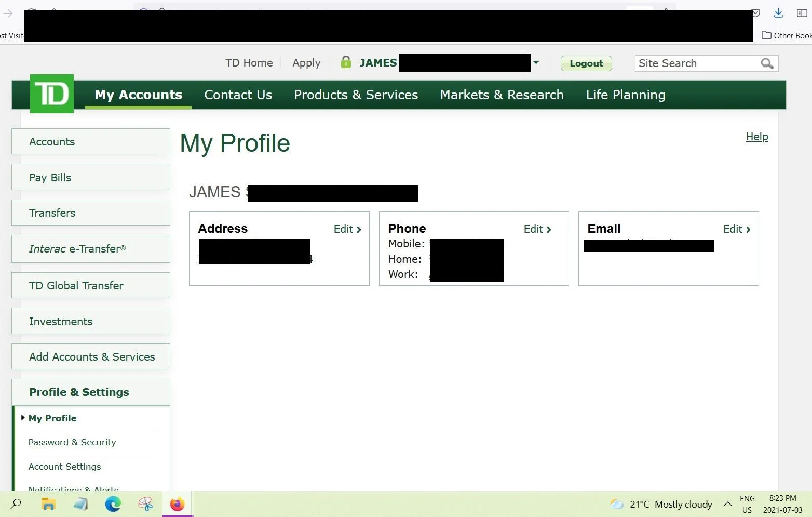Click the Work: label
The width and height of the screenshot is (812, 517).
click(x=403, y=274)
